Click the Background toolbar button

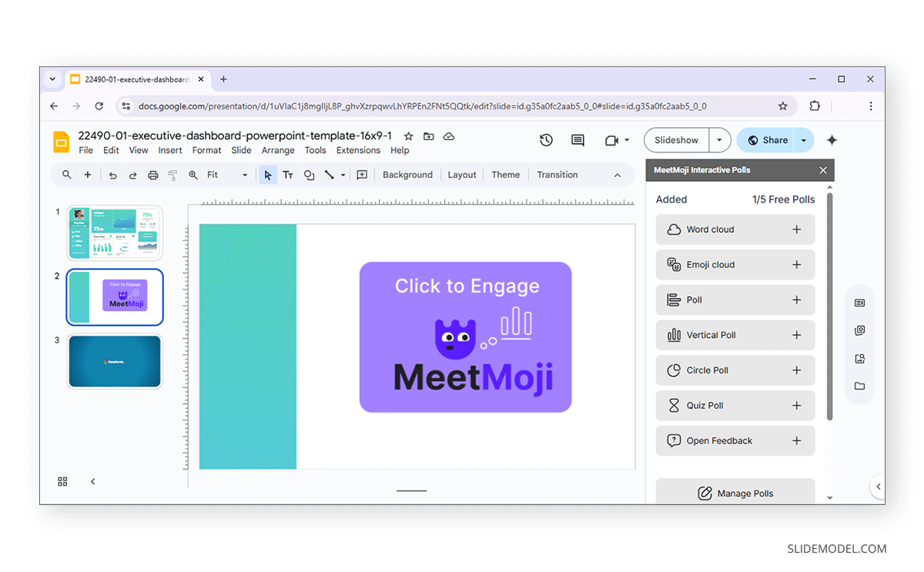(407, 175)
